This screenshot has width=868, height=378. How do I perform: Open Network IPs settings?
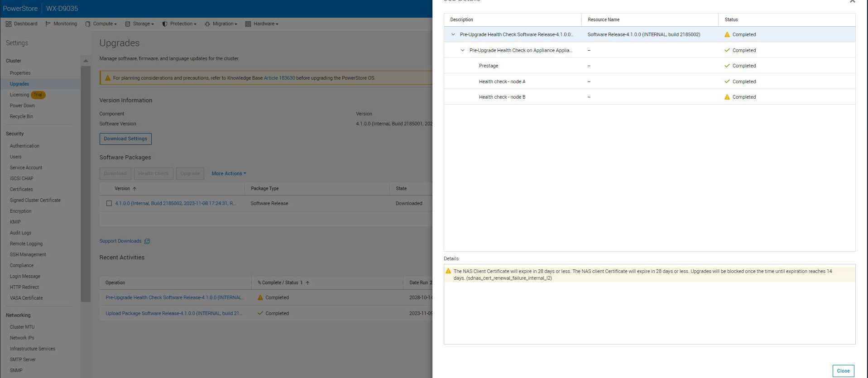tap(22, 338)
